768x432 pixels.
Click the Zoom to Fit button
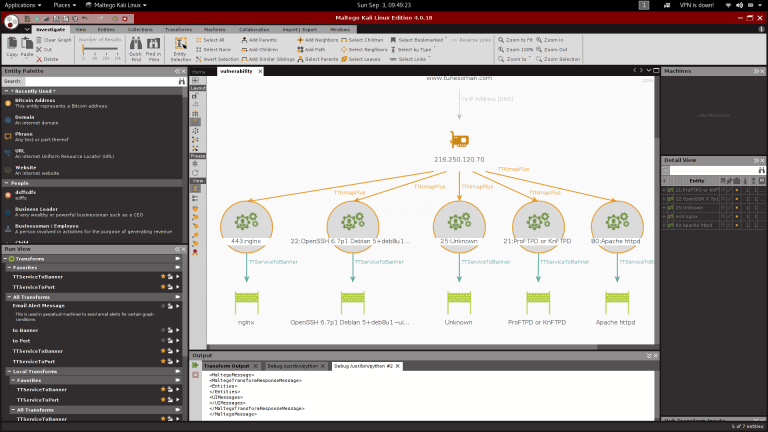515,40
